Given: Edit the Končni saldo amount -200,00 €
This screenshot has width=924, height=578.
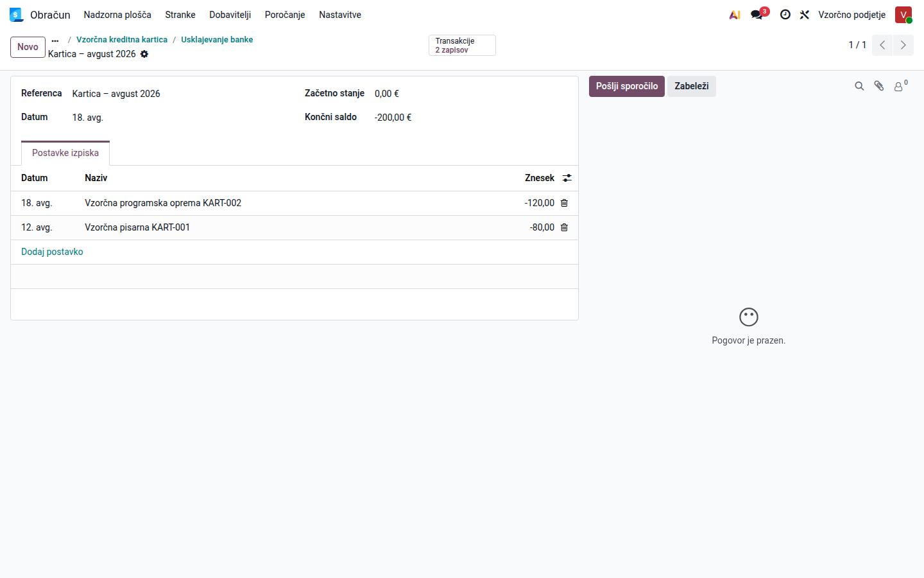Looking at the screenshot, I should point(393,118).
